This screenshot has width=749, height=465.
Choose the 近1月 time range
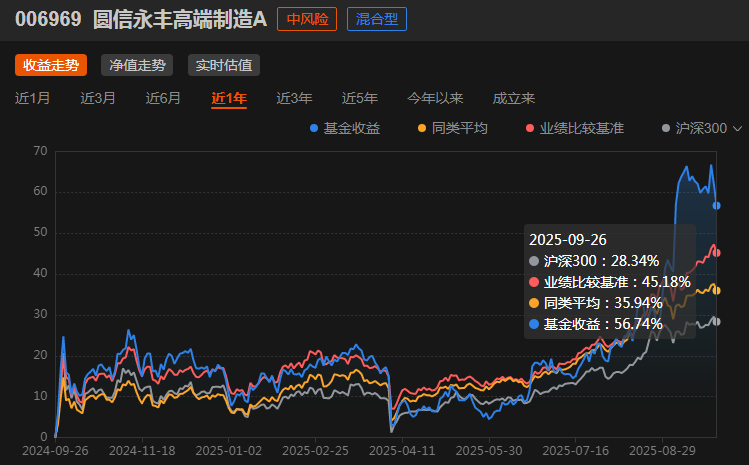pos(32,98)
